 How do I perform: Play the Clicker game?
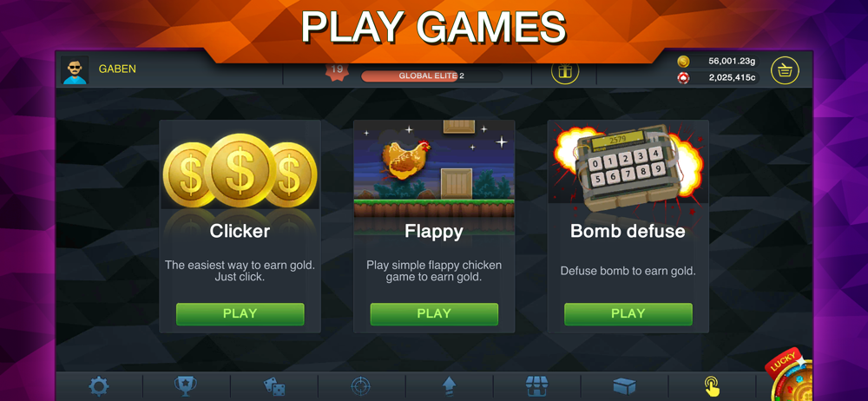(240, 314)
